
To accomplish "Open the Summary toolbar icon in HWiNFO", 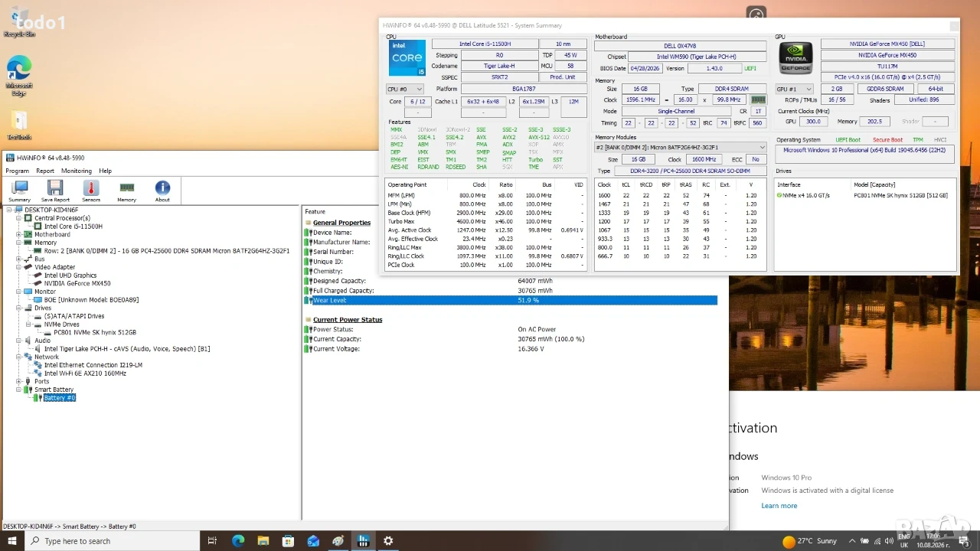I will tap(20, 191).
